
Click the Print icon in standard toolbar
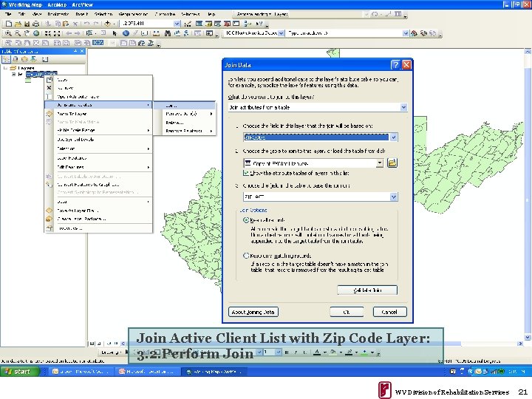(35, 24)
